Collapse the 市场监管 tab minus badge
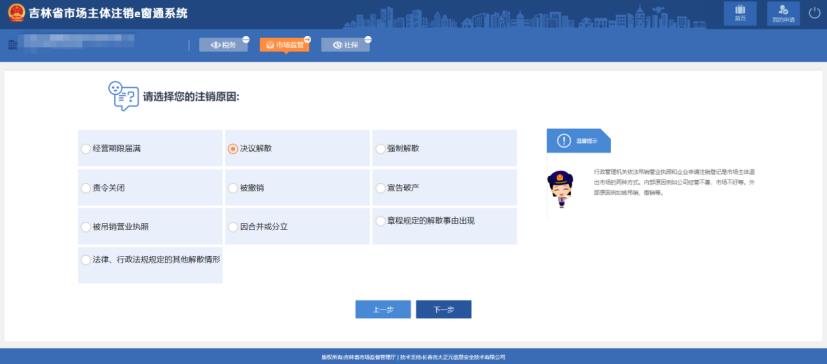Image resolution: width=827 pixels, height=364 pixels. point(307,40)
